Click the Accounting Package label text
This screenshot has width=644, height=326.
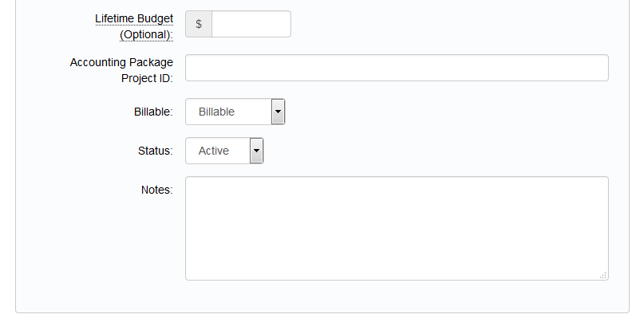[x=121, y=62]
